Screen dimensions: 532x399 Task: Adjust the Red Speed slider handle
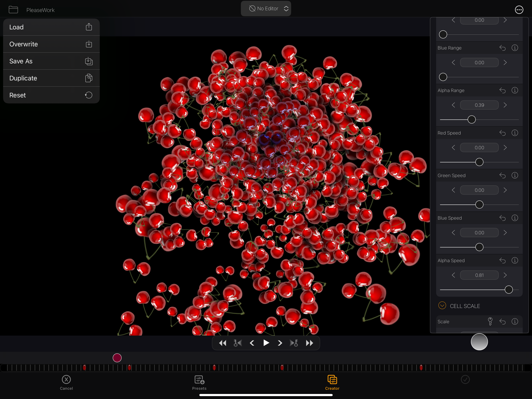(479, 162)
